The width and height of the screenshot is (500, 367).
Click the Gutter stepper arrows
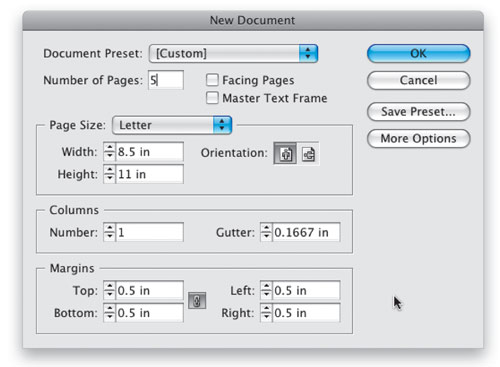click(x=266, y=232)
